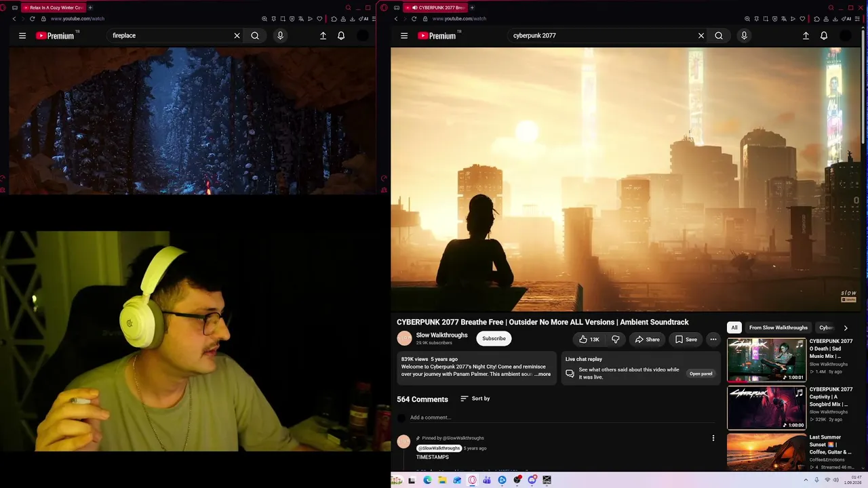Like the Cyberpunk 2077 video
This screenshot has height=488, width=868.
click(x=589, y=339)
